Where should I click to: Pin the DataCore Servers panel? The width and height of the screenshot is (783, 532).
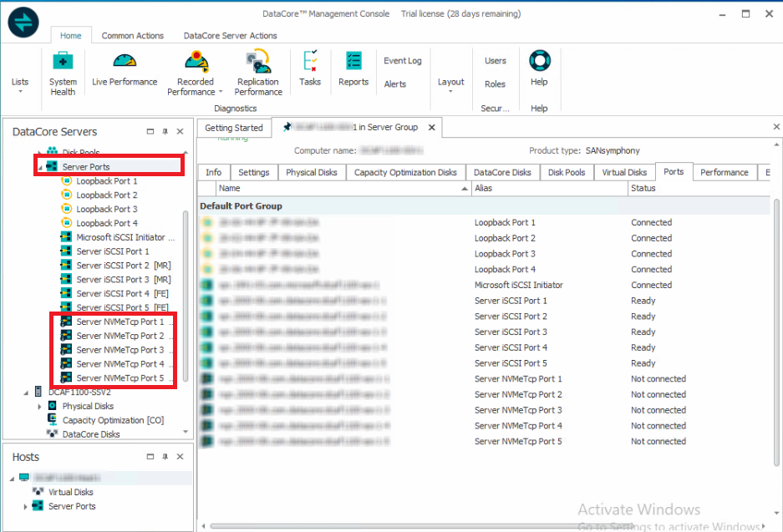click(x=165, y=132)
